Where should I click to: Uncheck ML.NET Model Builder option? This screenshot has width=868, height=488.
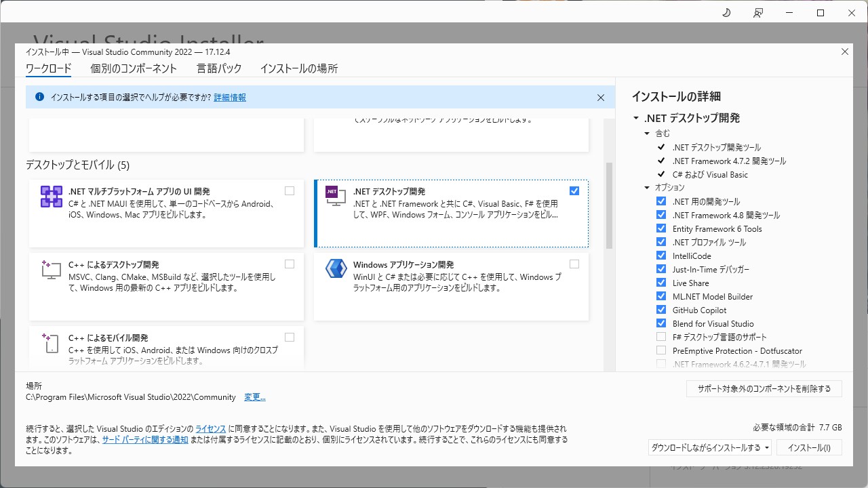click(661, 296)
